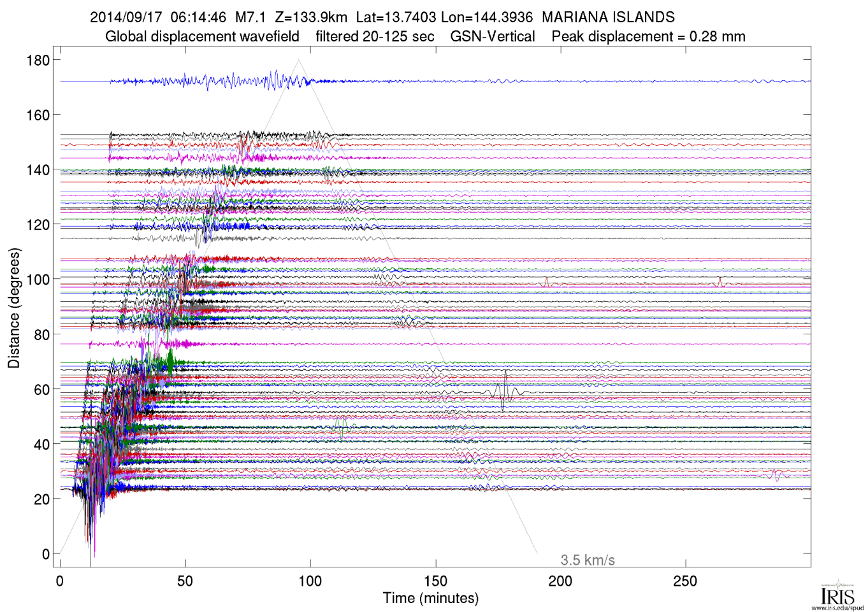Click the "Peak displacement = 0.28 mm" text
The height and width of the screenshot is (612, 868).
tap(648, 37)
